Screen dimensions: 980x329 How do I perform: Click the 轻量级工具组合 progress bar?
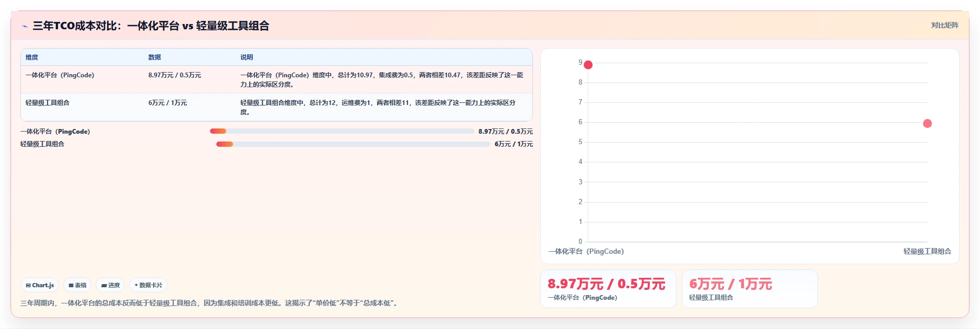point(353,144)
